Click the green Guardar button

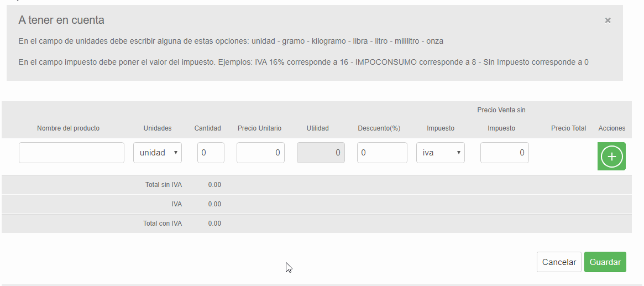click(605, 262)
